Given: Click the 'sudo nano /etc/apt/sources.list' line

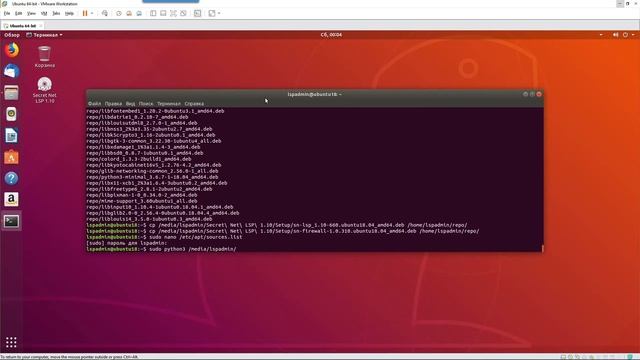Looking at the screenshot, I should [x=164, y=237].
